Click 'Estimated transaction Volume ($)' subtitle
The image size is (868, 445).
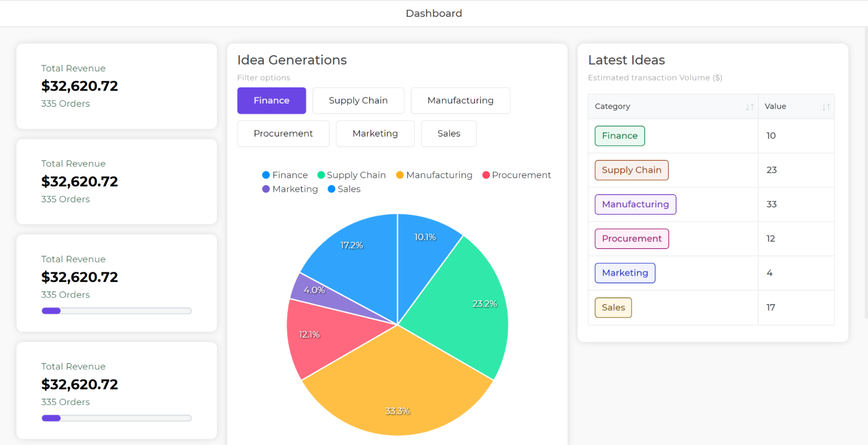(x=655, y=78)
